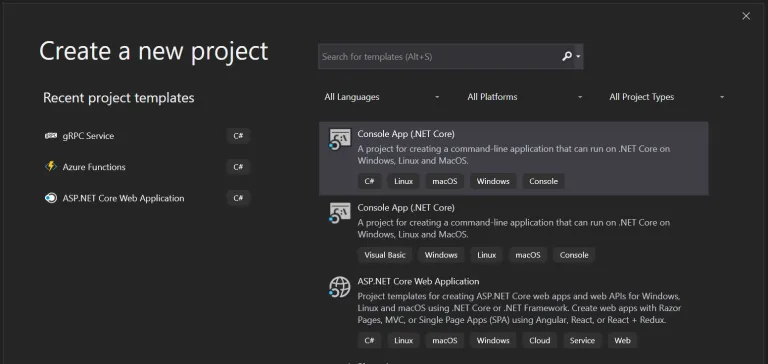Click the Windows tag on Visual Basic Console App
The image size is (768, 364).
tap(441, 255)
